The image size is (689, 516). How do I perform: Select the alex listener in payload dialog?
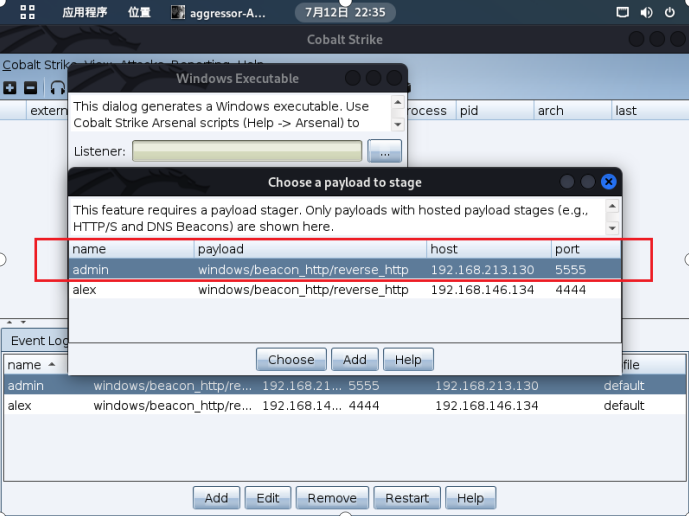[x=345, y=290]
